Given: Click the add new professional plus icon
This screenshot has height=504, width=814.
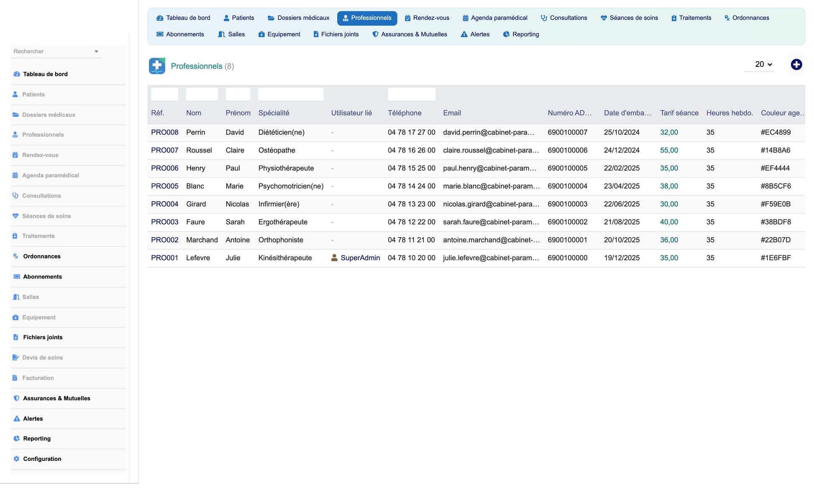Looking at the screenshot, I should tap(796, 64).
